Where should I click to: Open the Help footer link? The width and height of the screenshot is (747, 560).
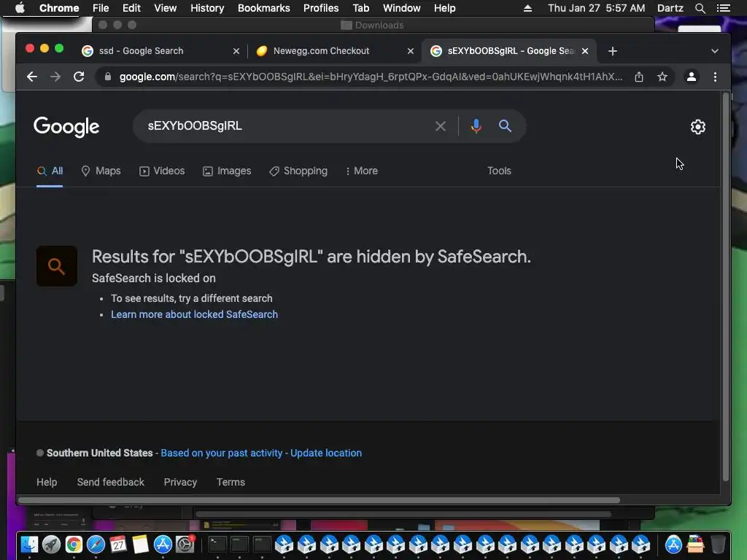[x=47, y=482]
